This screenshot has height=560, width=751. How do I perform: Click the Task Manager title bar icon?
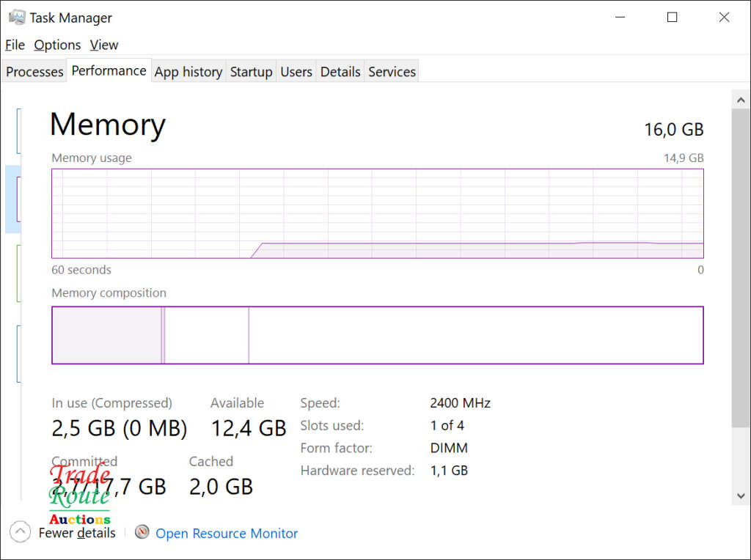[x=17, y=17]
